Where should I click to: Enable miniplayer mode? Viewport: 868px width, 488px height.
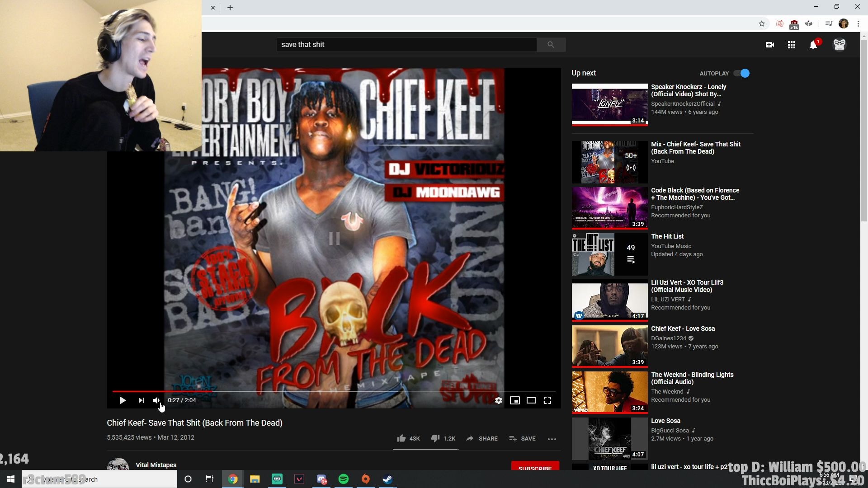[514, 400]
